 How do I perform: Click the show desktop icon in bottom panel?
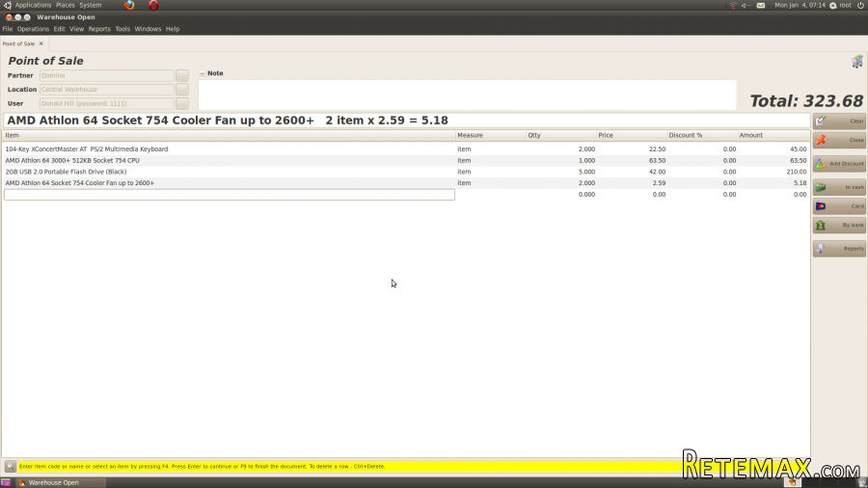click(5, 483)
